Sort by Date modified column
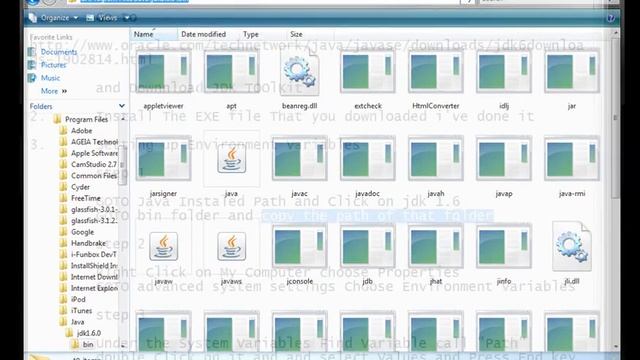640x360 pixels. (203, 34)
